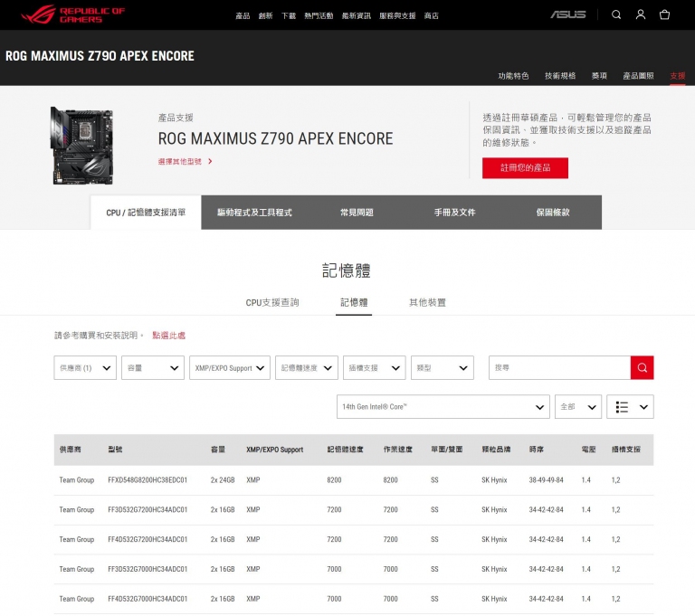
Task: Click 選擇其他型號 link
Action: pyautogui.click(x=180, y=161)
